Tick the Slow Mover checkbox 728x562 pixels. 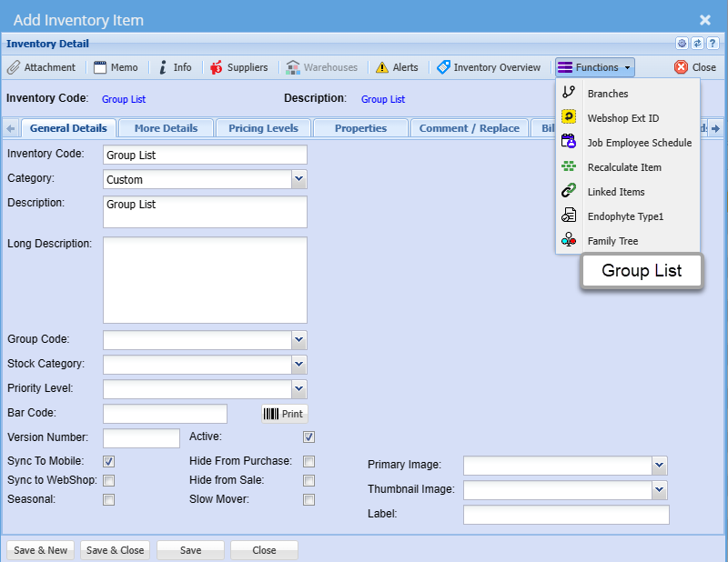309,500
